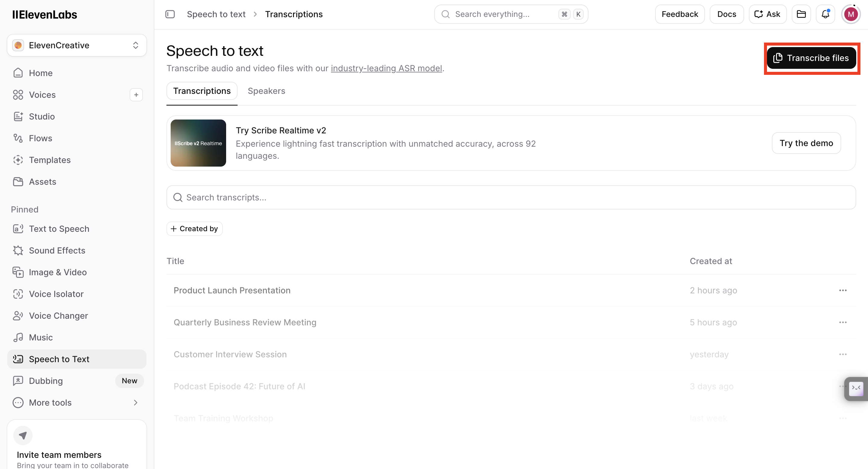Screen dimensions: 868x469
Task: Follow the industry-leading ASR model link
Action: 386,68
